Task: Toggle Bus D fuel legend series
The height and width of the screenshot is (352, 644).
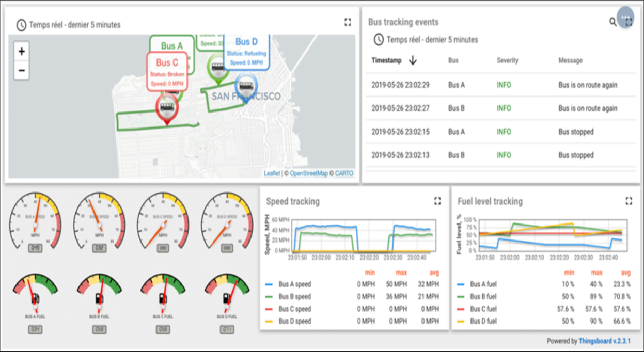Action: [483, 322]
